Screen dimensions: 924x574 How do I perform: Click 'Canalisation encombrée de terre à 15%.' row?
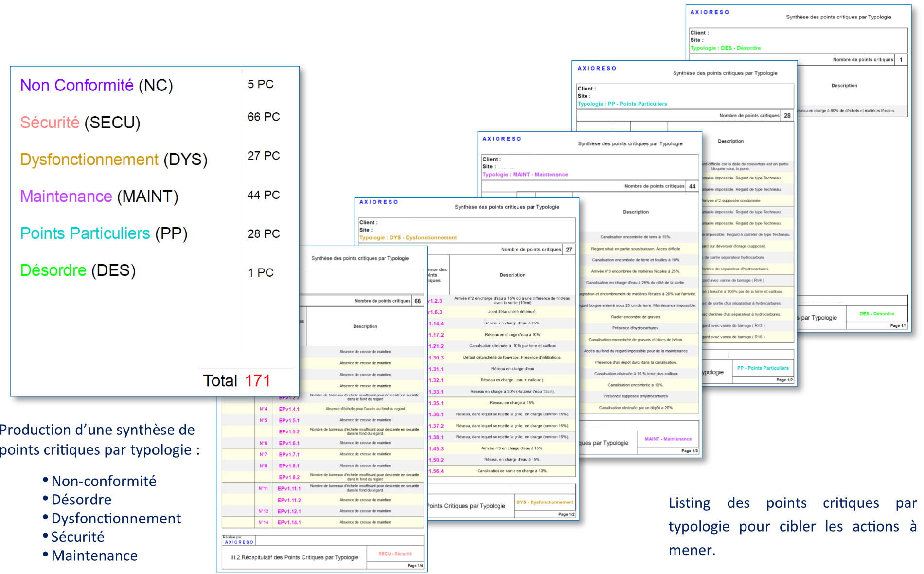point(635,237)
